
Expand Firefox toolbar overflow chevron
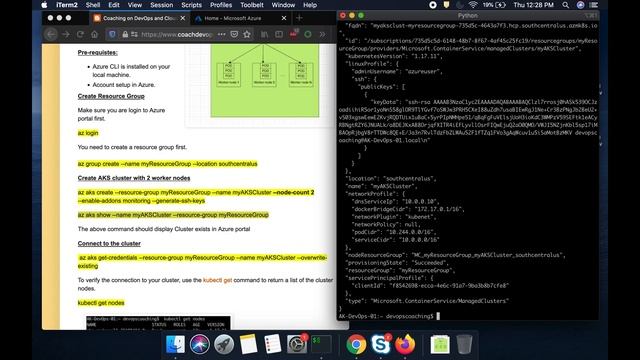[x=322, y=34]
